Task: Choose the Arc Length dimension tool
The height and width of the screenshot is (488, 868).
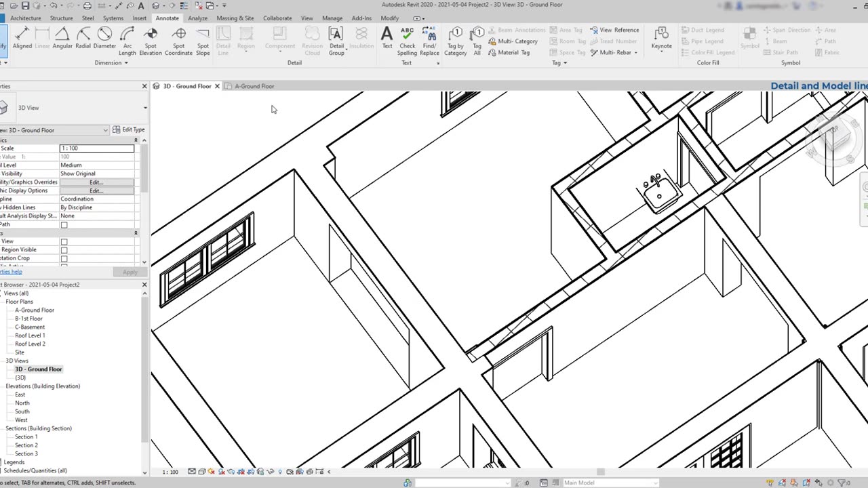Action: pyautogui.click(x=127, y=41)
